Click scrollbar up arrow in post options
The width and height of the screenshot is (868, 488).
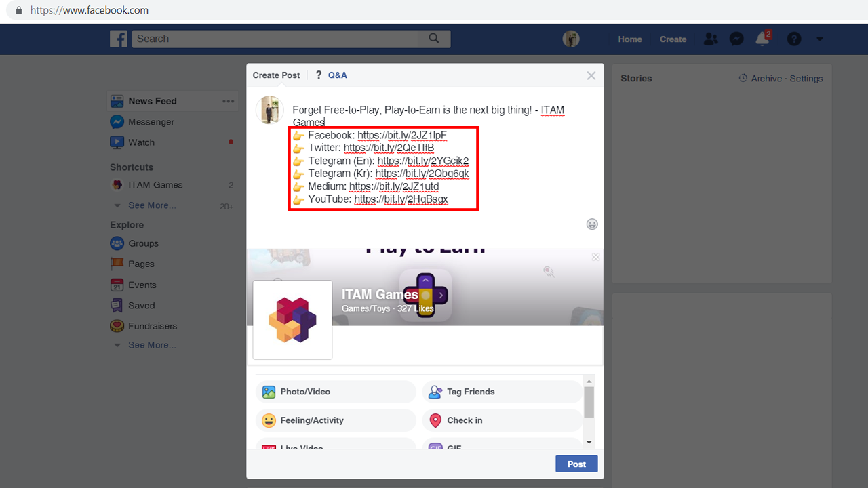[589, 380]
